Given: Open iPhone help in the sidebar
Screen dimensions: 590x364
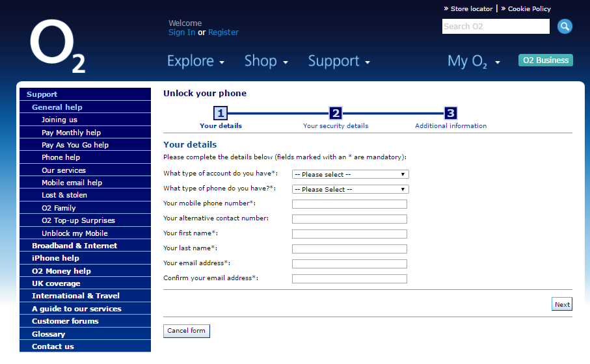Looking at the screenshot, I should [85, 258].
